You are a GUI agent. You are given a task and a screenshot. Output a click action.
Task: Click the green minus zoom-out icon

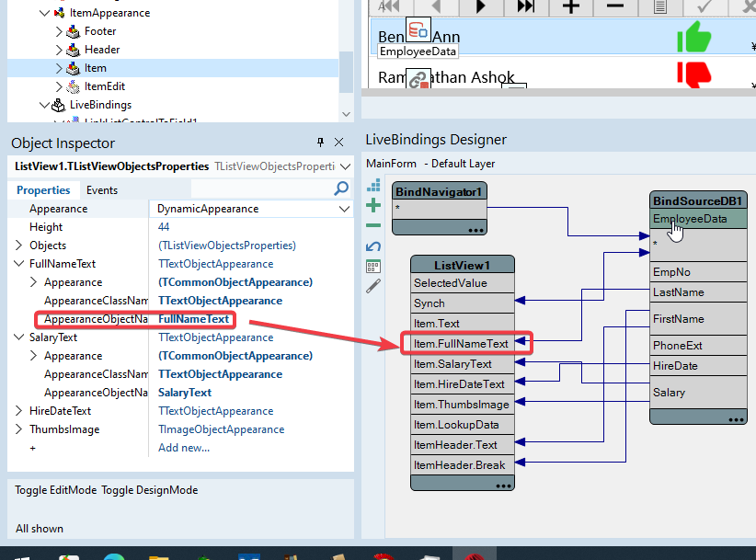373,225
